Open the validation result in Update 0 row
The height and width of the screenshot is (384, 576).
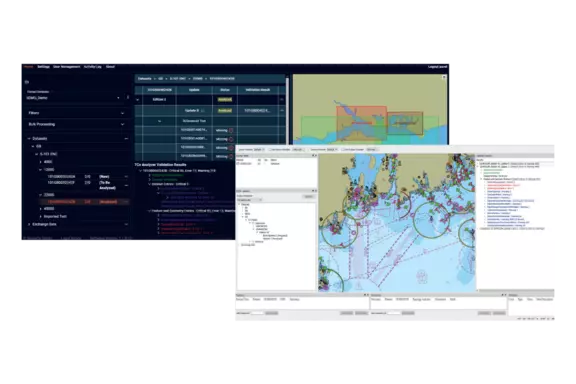click(x=257, y=111)
